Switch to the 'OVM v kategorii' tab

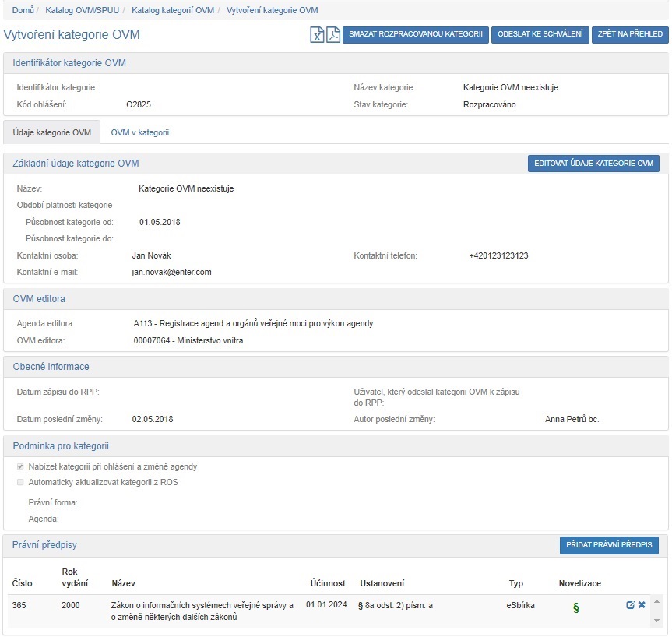coord(139,133)
